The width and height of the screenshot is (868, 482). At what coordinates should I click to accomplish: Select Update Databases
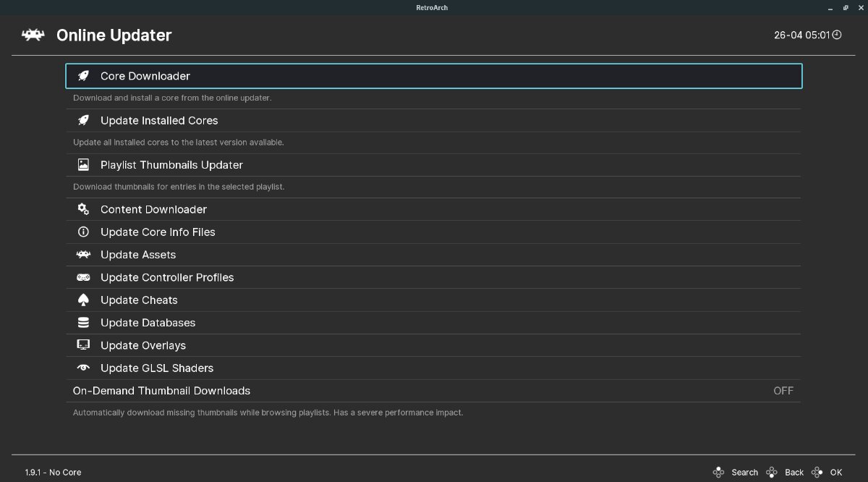tap(434, 323)
